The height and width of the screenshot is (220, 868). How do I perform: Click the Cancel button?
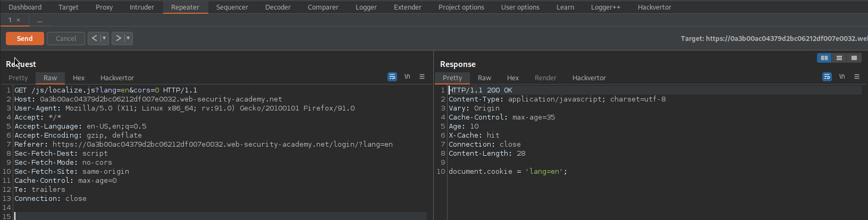[66, 38]
